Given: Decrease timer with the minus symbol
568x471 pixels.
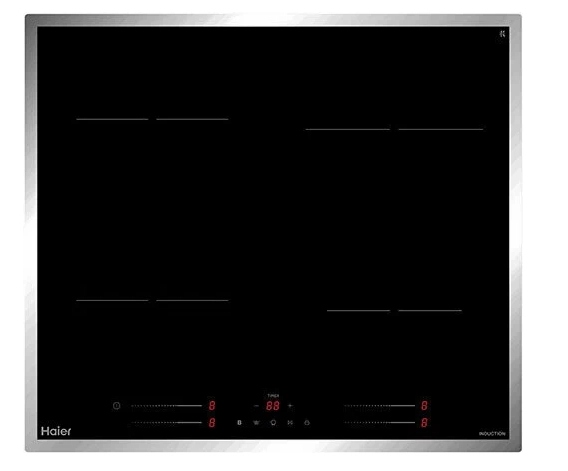Looking at the screenshot, I should click(x=256, y=406).
